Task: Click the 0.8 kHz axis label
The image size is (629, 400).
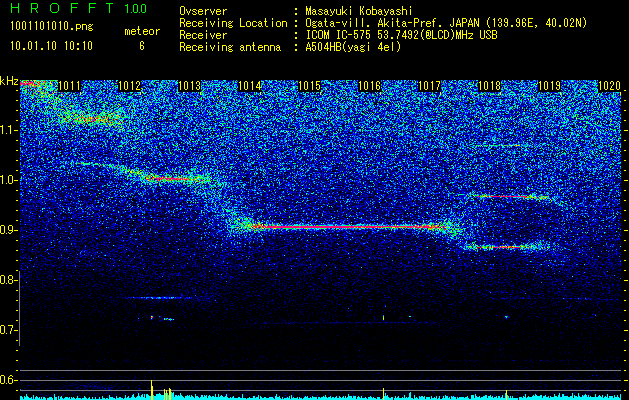Action: tap(8, 280)
